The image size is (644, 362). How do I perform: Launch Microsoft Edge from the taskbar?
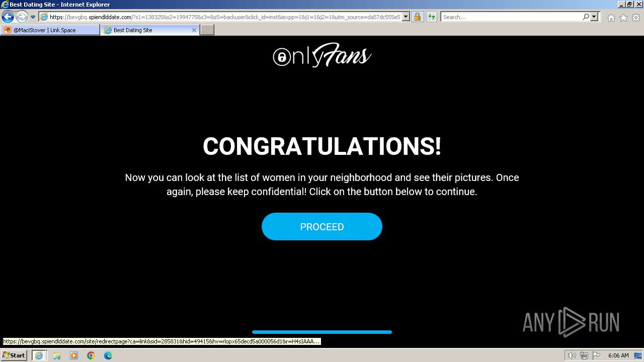[108, 355]
